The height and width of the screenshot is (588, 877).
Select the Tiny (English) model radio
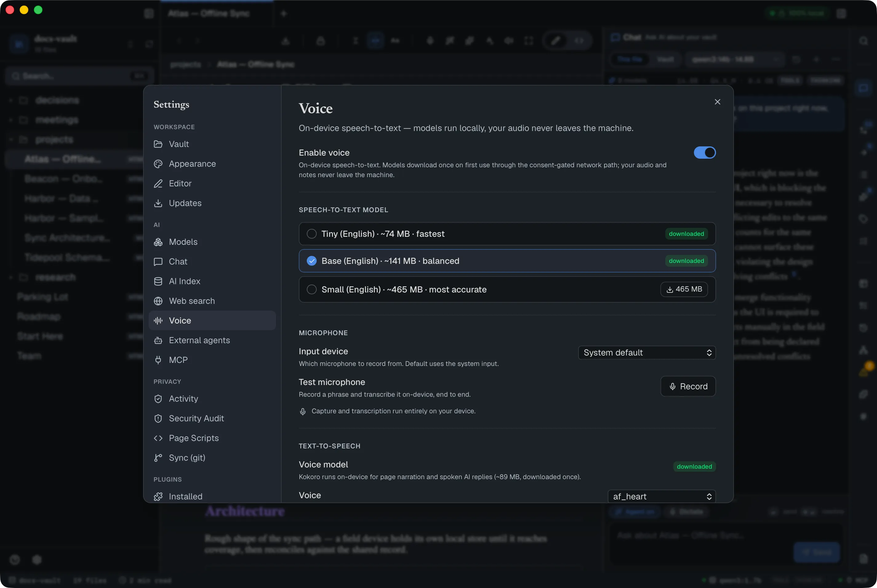[x=311, y=234]
